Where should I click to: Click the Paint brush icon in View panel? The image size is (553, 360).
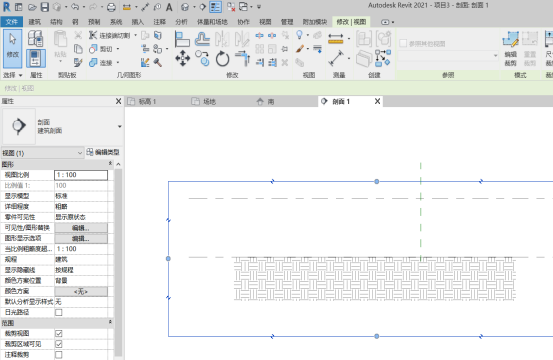[300, 49]
